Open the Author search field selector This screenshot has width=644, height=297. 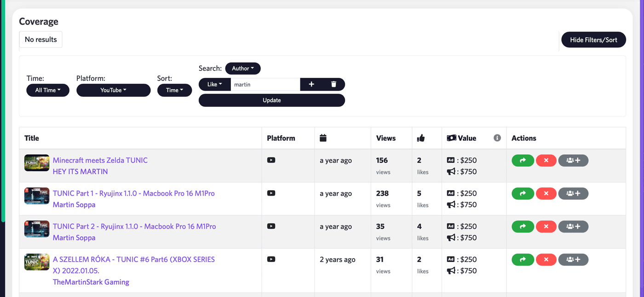(242, 68)
